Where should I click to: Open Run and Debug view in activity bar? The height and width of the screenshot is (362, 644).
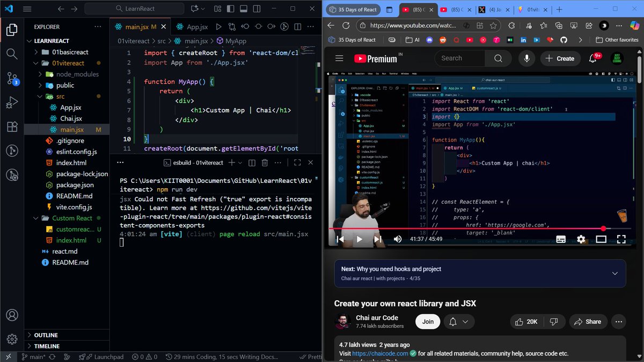[x=12, y=102]
